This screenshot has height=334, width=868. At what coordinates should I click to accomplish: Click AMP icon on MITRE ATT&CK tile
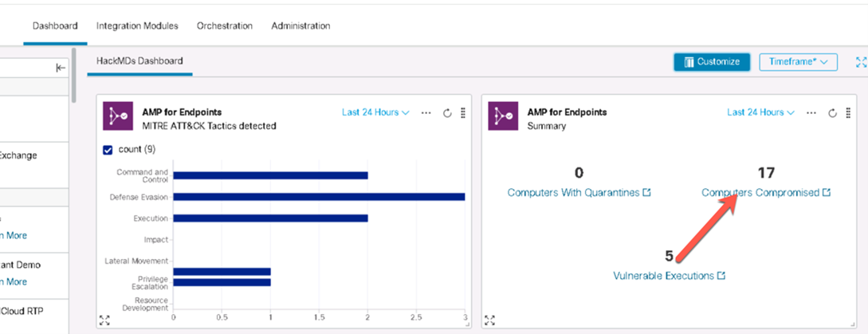(x=117, y=116)
